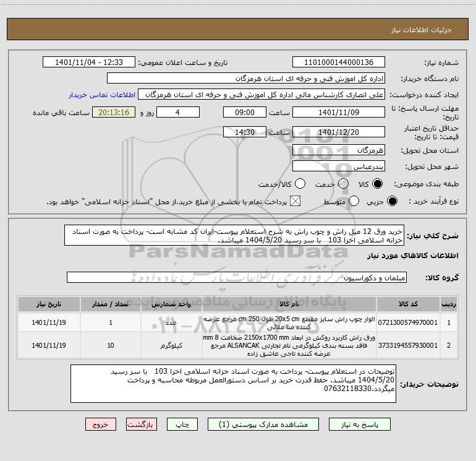Click the جزئیات اطلاعات نیاز header title

tap(422, 30)
